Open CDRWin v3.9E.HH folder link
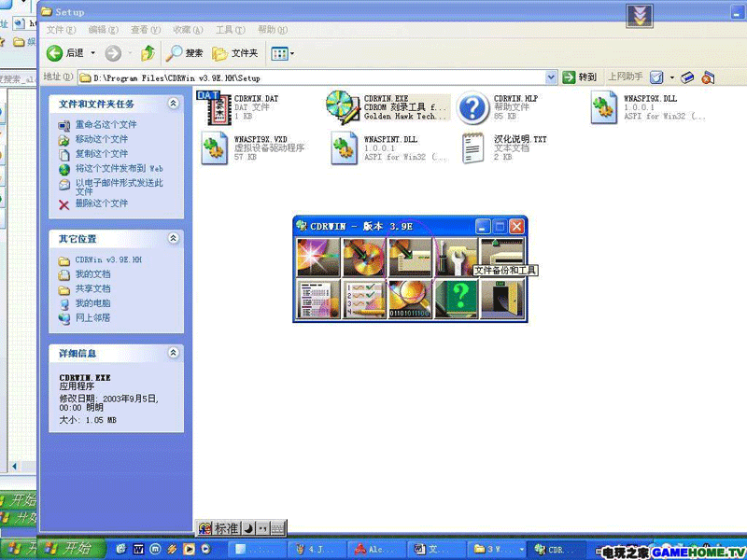The width and height of the screenshot is (747, 560). (x=108, y=260)
